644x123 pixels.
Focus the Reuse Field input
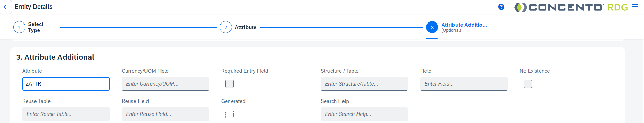click(165, 114)
